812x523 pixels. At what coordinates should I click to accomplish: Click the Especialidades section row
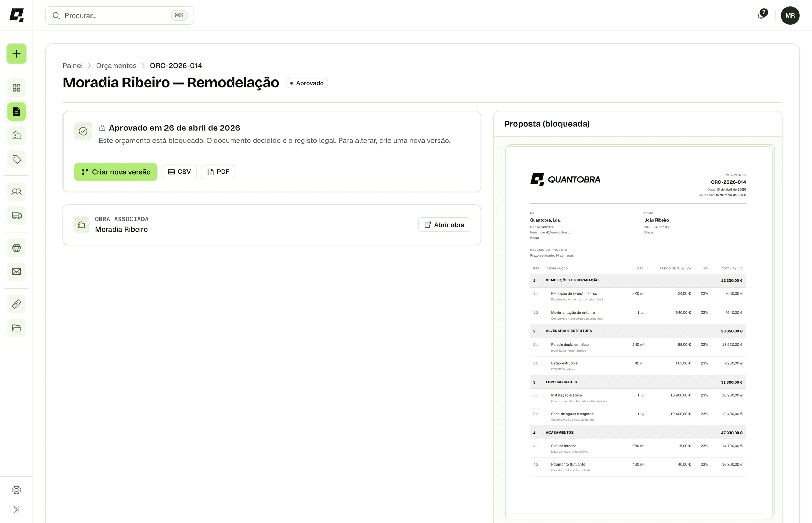(x=638, y=382)
